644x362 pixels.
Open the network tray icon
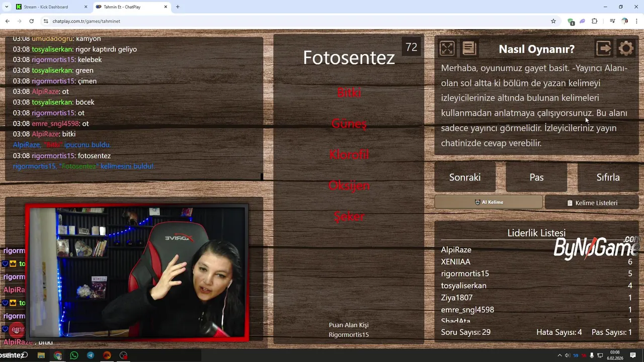click(x=600, y=355)
